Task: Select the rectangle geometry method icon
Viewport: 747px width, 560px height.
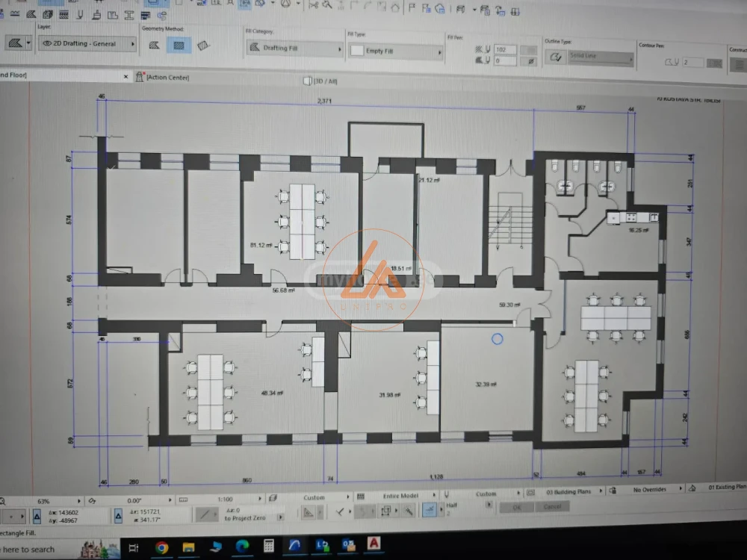Action: (179, 46)
